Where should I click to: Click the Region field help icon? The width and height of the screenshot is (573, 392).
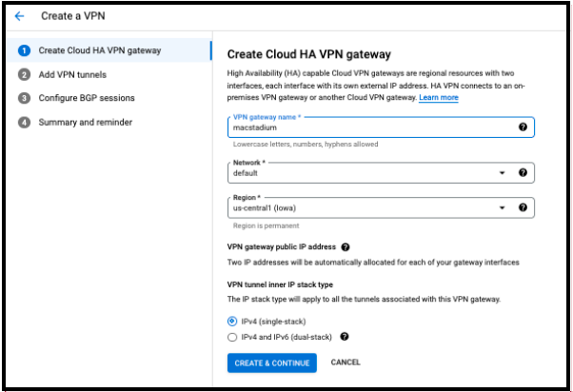[523, 207]
